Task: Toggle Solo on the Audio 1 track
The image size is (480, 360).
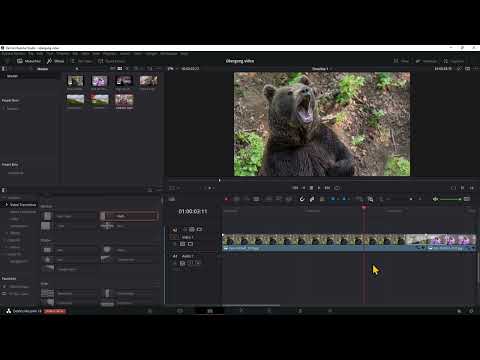Action: tap(190, 263)
